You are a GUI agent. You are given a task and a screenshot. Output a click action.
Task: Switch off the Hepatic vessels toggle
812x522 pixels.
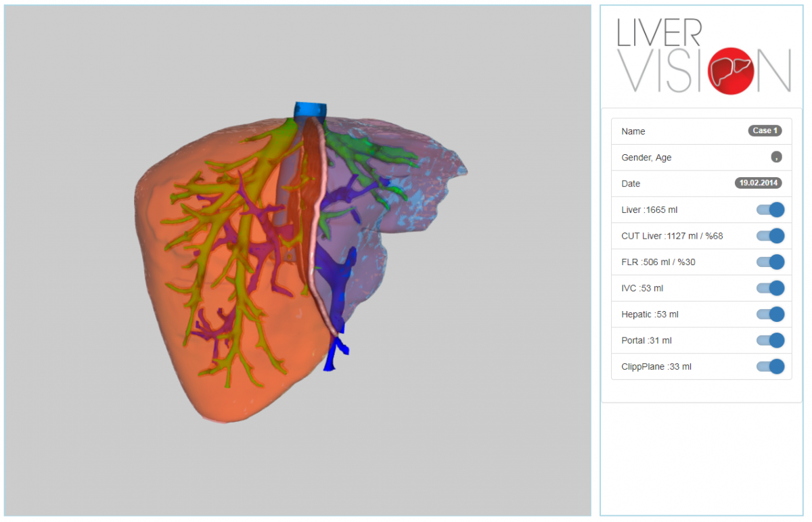pos(771,314)
